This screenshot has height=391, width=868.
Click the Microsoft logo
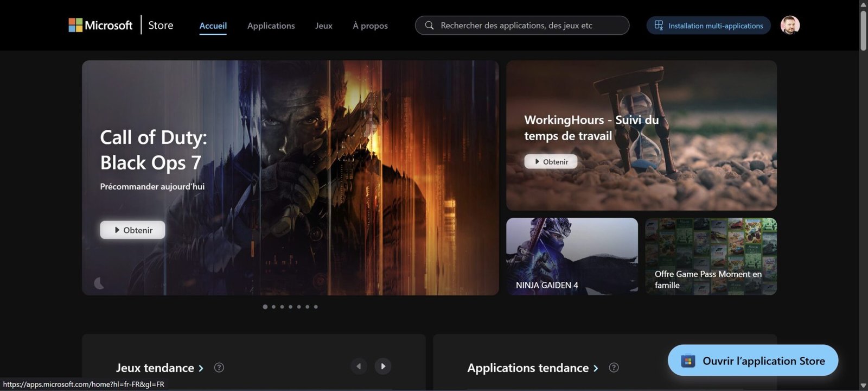tap(100, 25)
